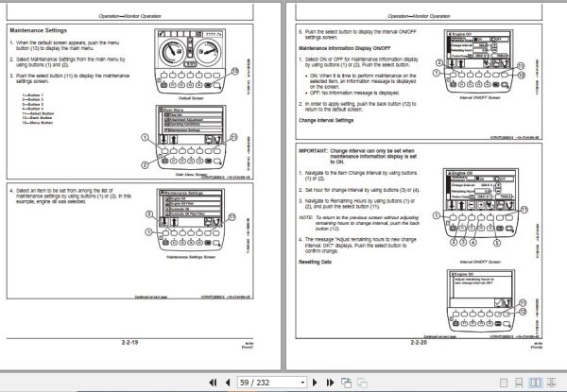Click the Maintenance Settings heading on left page

click(39, 30)
